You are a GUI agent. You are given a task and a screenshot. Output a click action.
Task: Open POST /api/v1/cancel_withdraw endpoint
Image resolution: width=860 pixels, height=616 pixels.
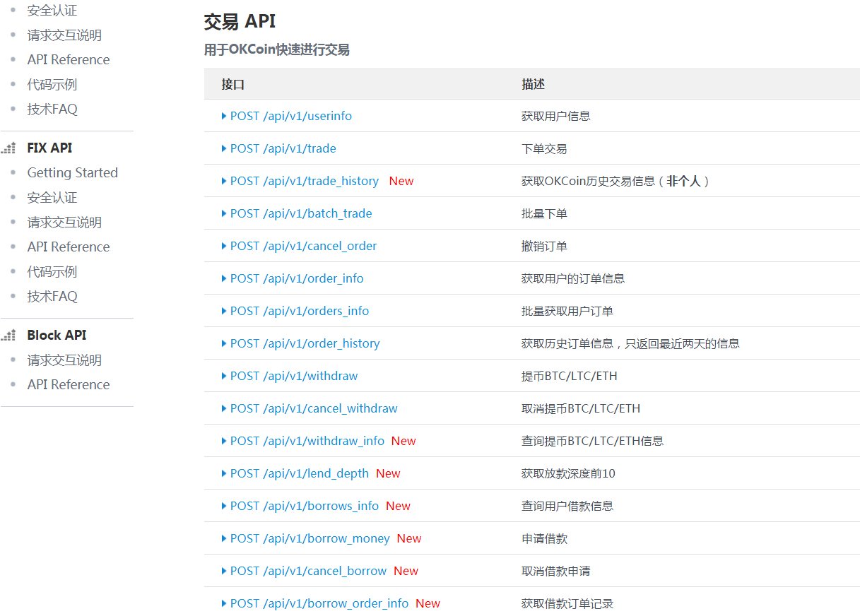[314, 408]
